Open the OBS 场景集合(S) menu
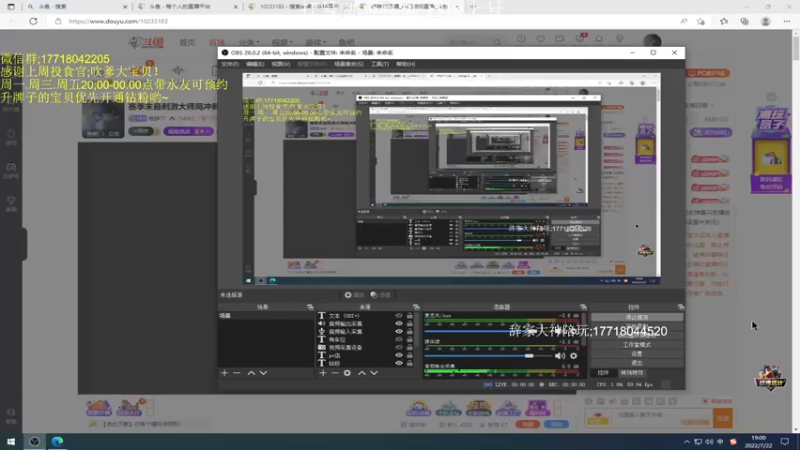Screen dimensions: 800x450 pyautogui.click(x=348, y=64)
